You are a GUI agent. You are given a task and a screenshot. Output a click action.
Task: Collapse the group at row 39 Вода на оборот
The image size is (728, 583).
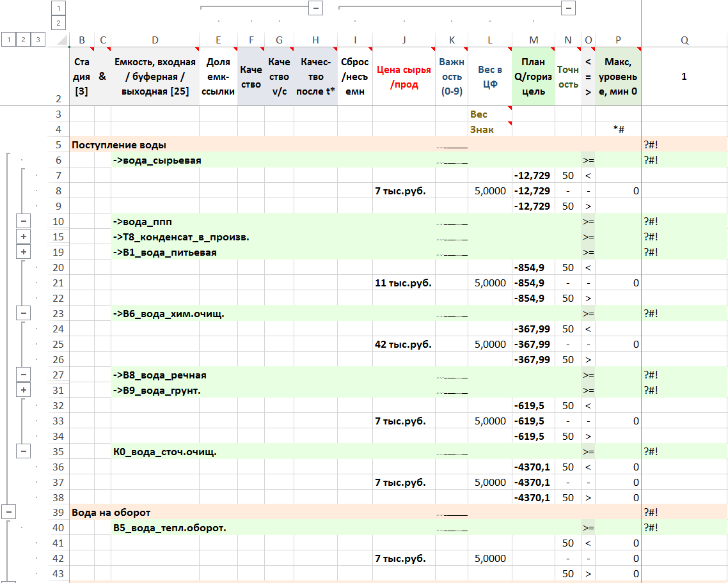[x=8, y=513]
